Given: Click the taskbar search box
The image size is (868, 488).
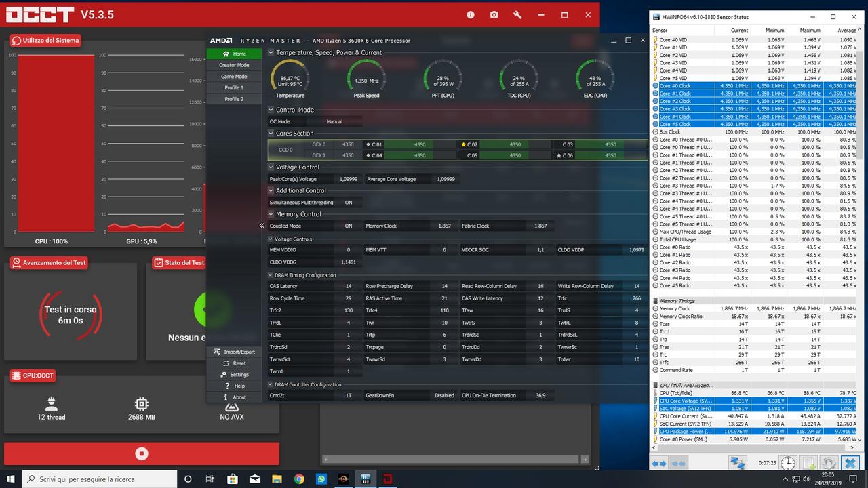Looking at the screenshot, I should [x=98, y=479].
